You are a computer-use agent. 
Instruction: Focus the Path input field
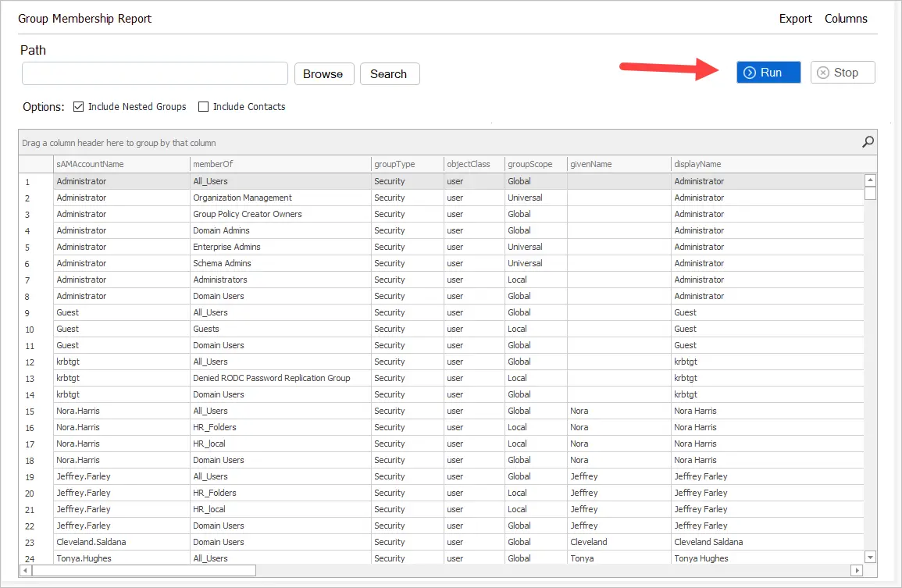point(155,73)
